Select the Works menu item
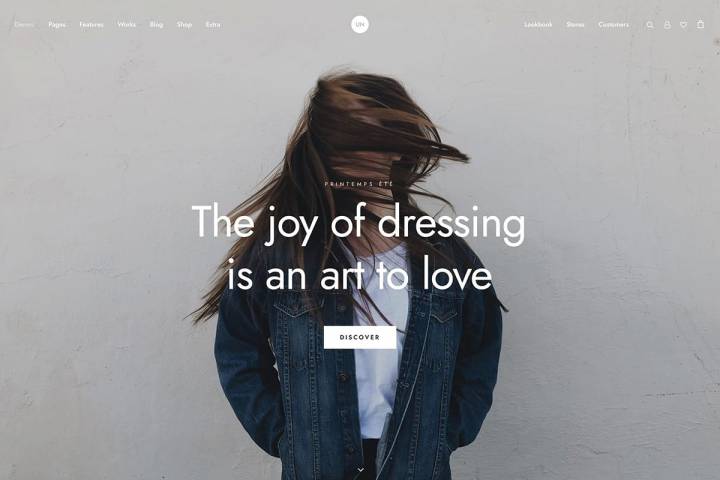 pyautogui.click(x=126, y=25)
